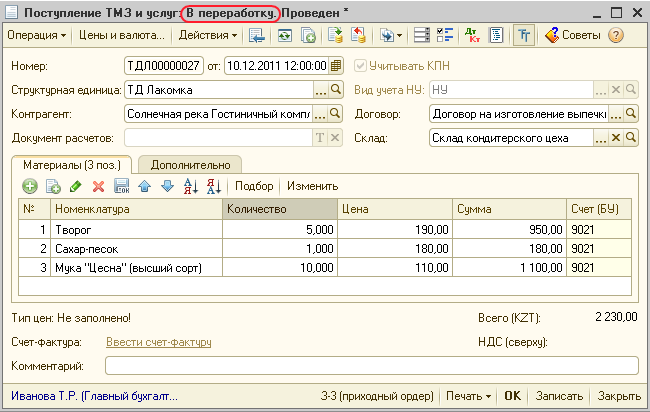Sort table rows ascending A-Z
This screenshot has width=650, height=412.
tap(191, 186)
